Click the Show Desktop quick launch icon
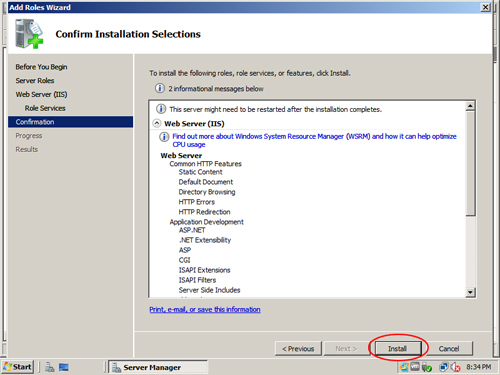 click(x=64, y=367)
